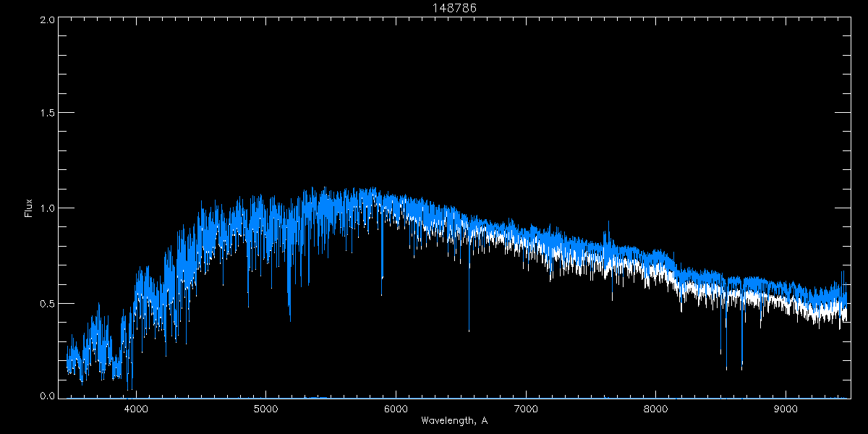The width and height of the screenshot is (868, 434).
Task: Click the 2.0 flux tick label
Action: pyautogui.click(x=48, y=20)
